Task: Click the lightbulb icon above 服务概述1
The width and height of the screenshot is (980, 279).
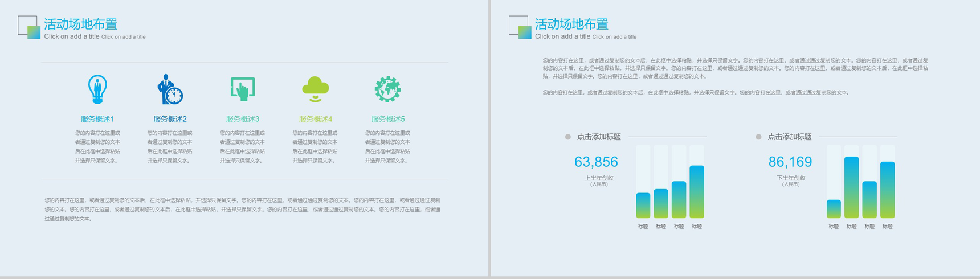Action: click(97, 89)
